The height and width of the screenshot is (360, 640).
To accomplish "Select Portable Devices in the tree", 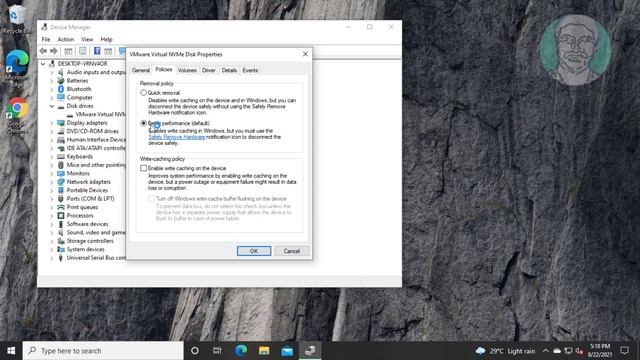I will [87, 190].
